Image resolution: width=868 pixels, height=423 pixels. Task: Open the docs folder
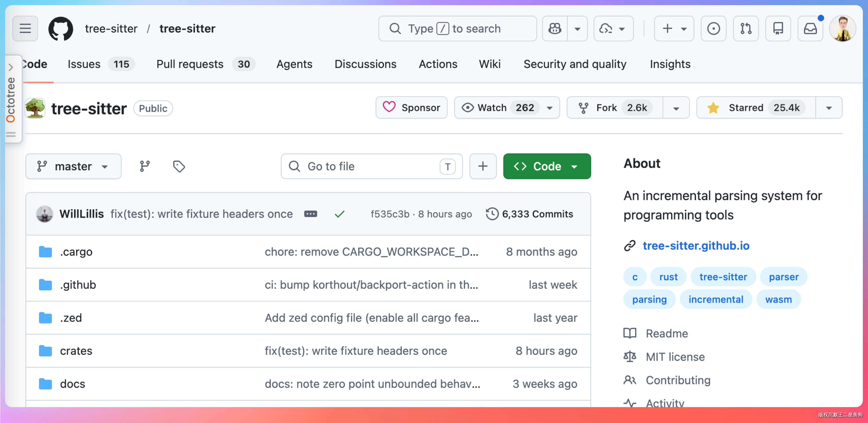(72, 384)
